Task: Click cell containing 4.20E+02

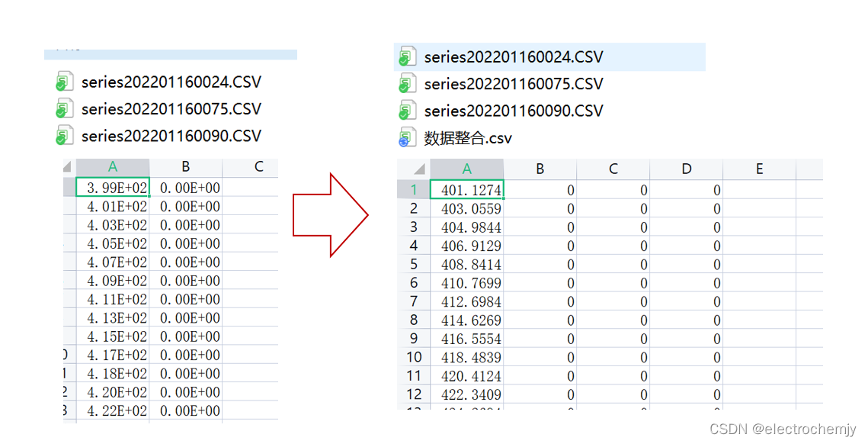Action: click(x=113, y=392)
